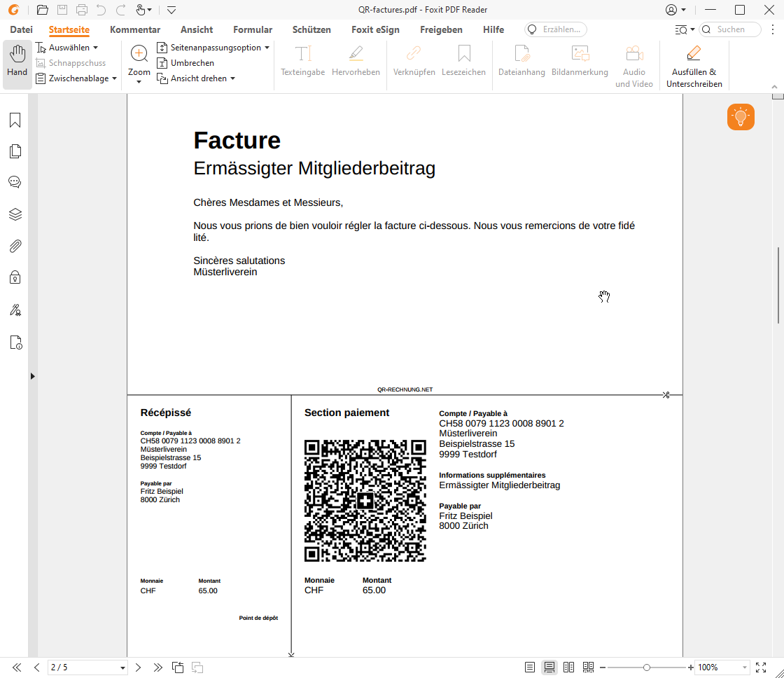
Task: Open the customize quick access toolbar arrow
Action: coord(171,10)
